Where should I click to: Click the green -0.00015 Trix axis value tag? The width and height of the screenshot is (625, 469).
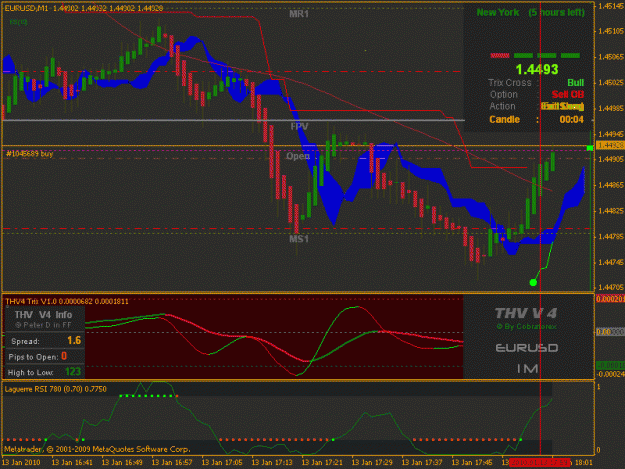[610, 365]
